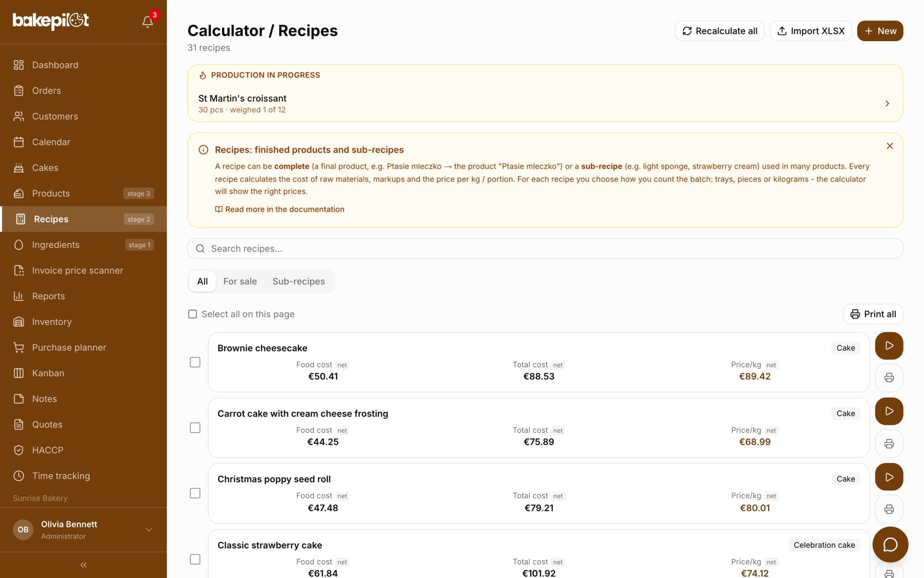Open Time tracking
924x578 pixels.
tap(83, 476)
